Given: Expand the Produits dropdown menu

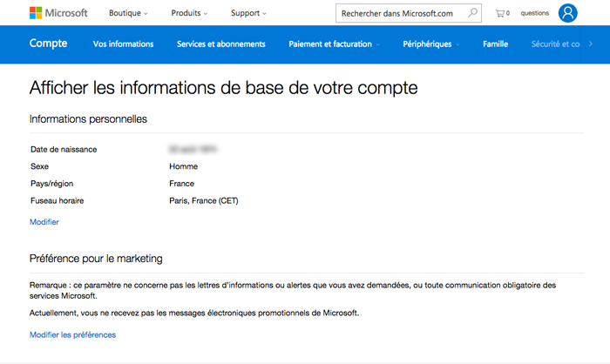Looking at the screenshot, I should coord(190,13).
